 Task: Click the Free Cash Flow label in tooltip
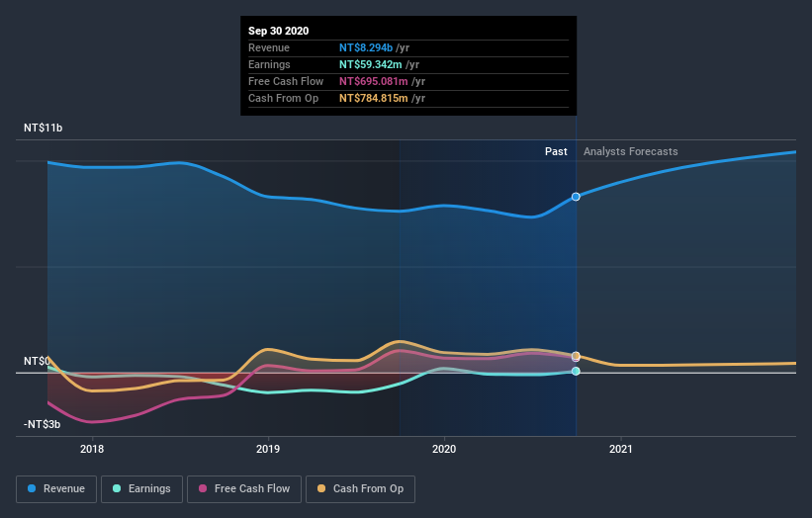tap(286, 81)
